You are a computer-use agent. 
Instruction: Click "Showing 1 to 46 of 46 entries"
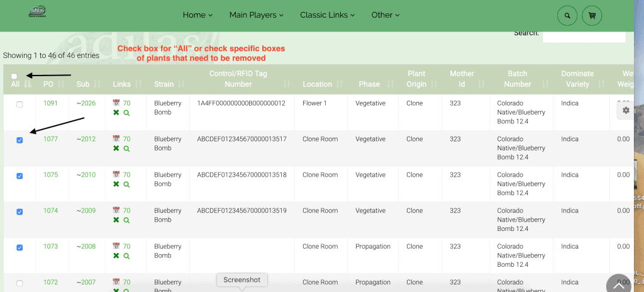51,55
